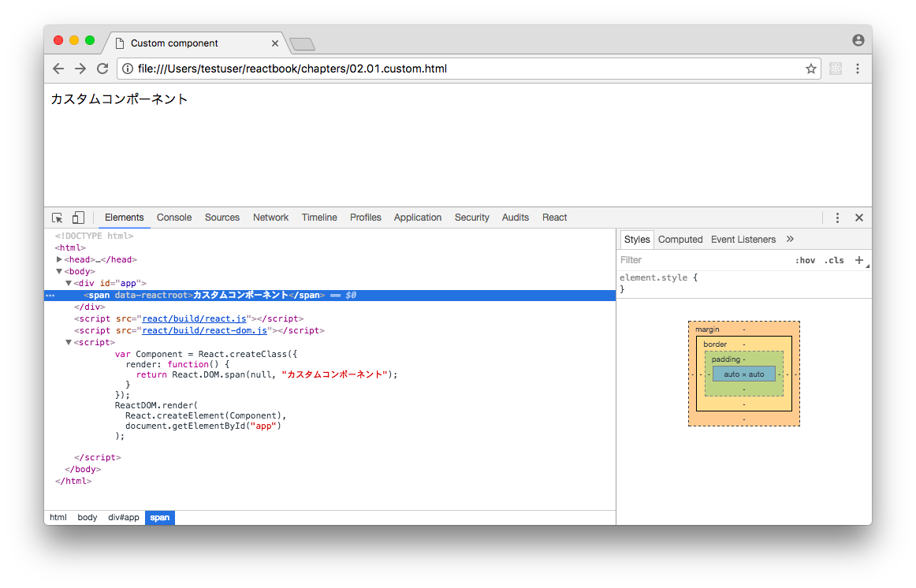Collapse the inline script node
The image size is (916, 588).
point(69,342)
